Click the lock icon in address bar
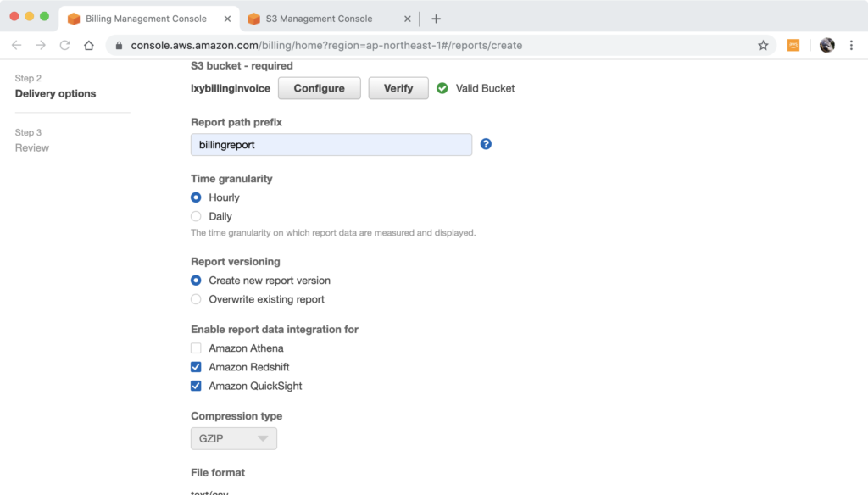868x495 pixels. click(x=119, y=46)
